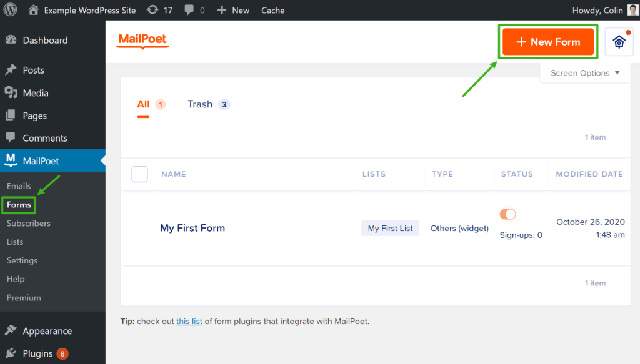
Task: Open My First Form
Action: pyautogui.click(x=192, y=228)
